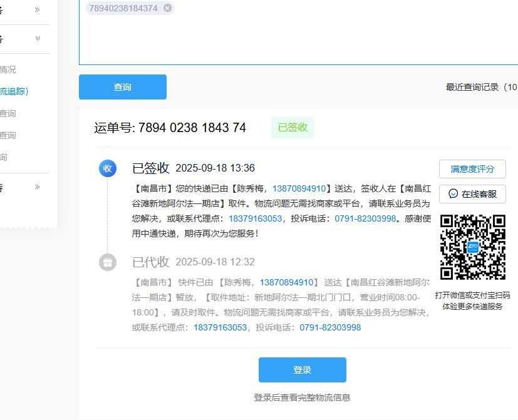This screenshot has height=420, width=518.
Task: Expand the topmost sidebar double-chevron section
Action: point(38,9)
